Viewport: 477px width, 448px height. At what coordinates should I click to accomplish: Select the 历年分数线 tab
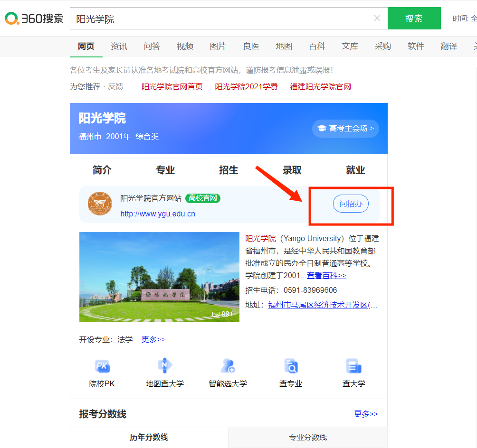pos(149,437)
